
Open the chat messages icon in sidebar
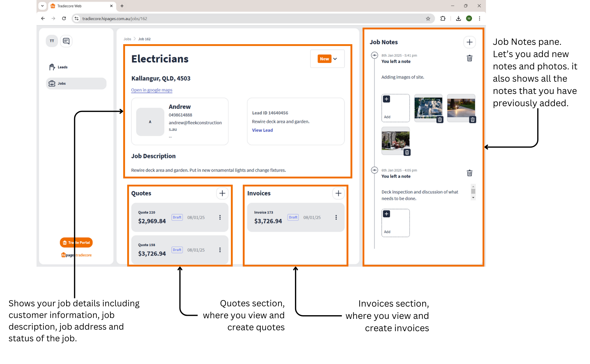(66, 41)
